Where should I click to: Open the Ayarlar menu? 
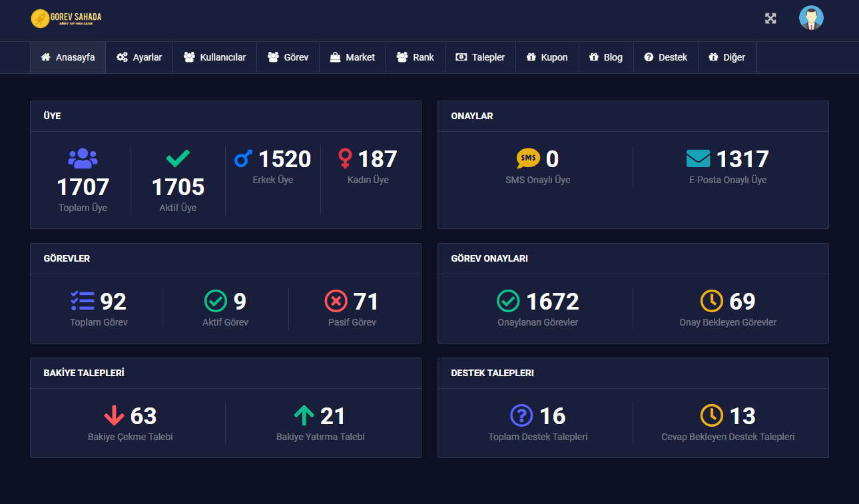(x=139, y=57)
